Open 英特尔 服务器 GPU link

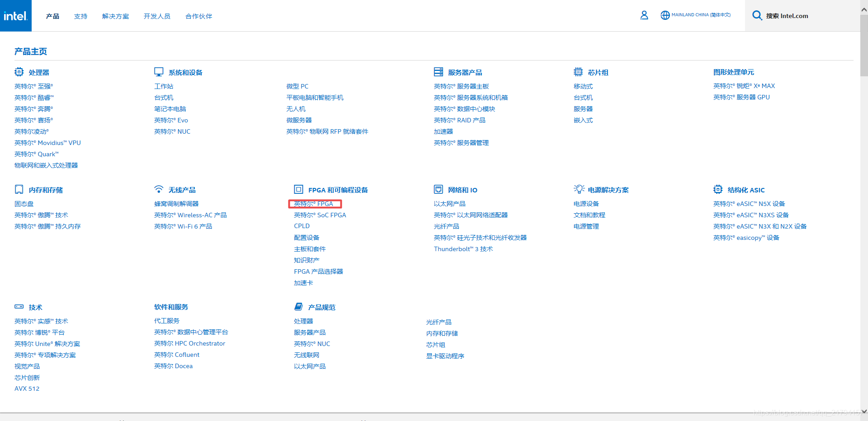pyautogui.click(x=741, y=97)
